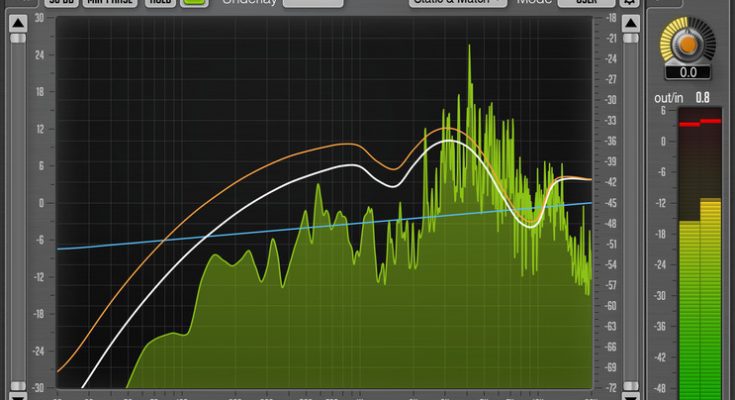Toggle the HOLD spectrum button
The width and height of the screenshot is (735, 400).
coord(160,3)
